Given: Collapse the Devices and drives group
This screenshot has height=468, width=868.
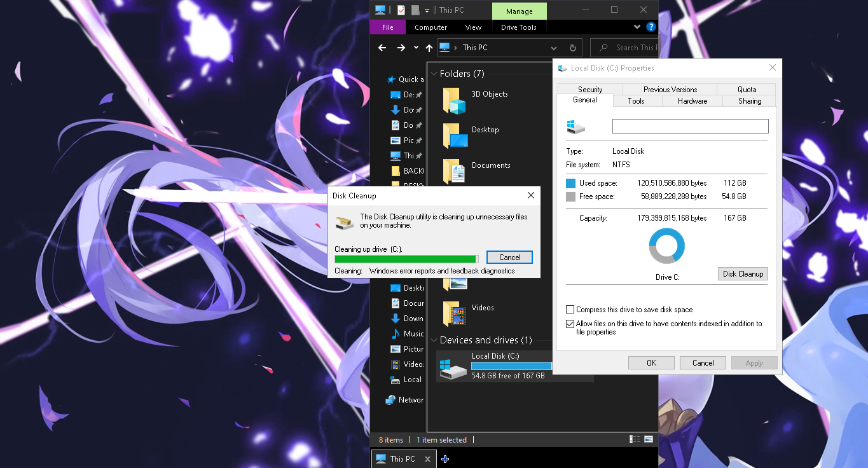Looking at the screenshot, I should pos(434,340).
